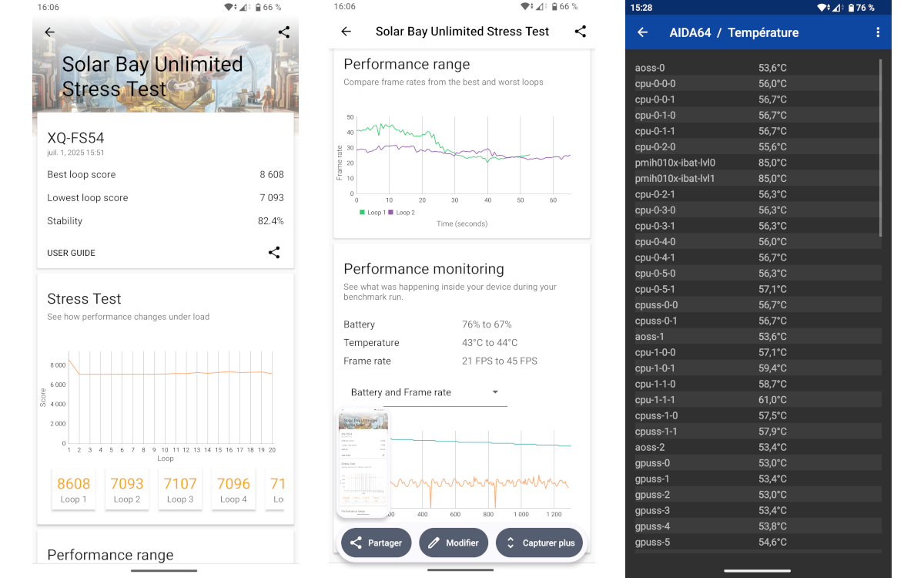924x578 pixels.
Task: Select the pmih010x-ibat-lvl1 row
Action: (x=756, y=179)
